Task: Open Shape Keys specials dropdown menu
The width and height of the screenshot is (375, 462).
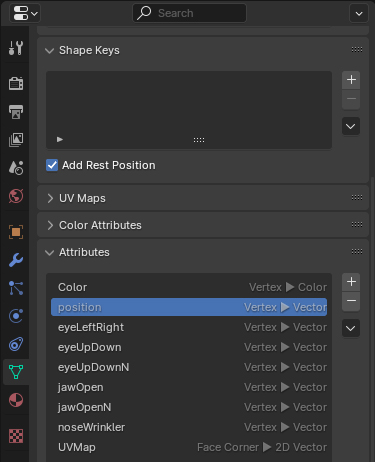Action: (x=351, y=126)
